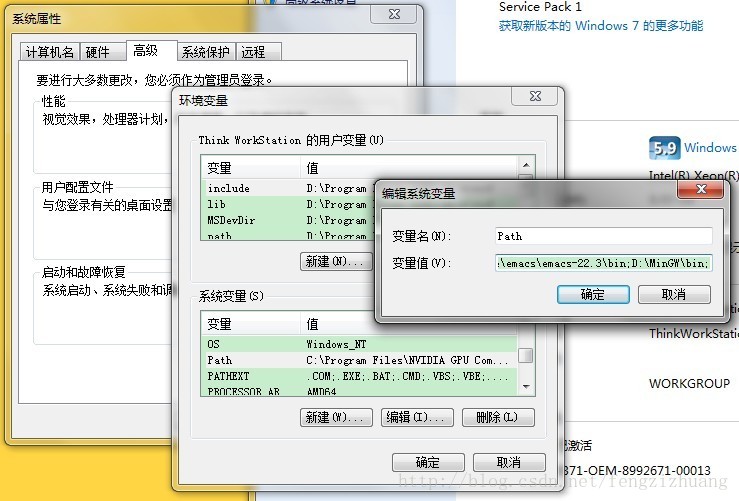Confirm the edit with 确定 in 编辑系统变量

click(x=593, y=295)
